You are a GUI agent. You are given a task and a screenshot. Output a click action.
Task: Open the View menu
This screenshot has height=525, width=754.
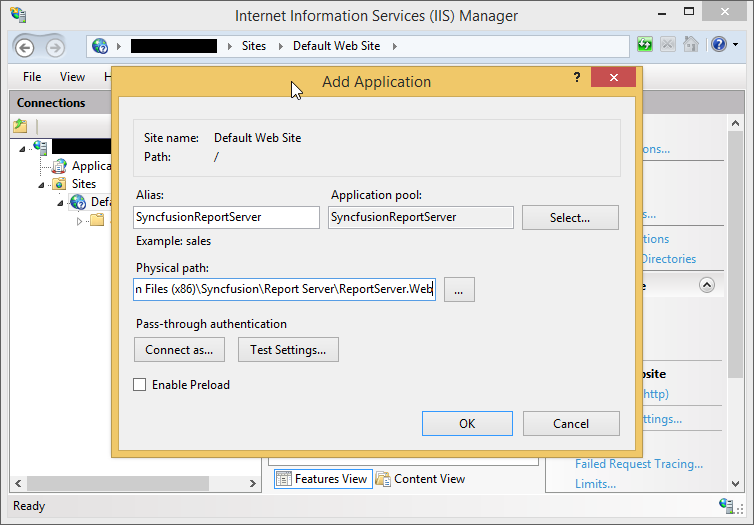pyautogui.click(x=73, y=77)
